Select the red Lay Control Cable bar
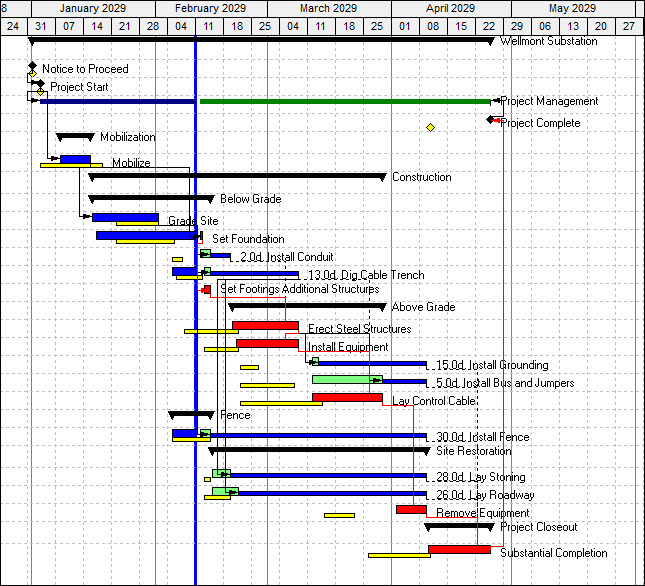The width and height of the screenshot is (645, 586). (x=346, y=397)
